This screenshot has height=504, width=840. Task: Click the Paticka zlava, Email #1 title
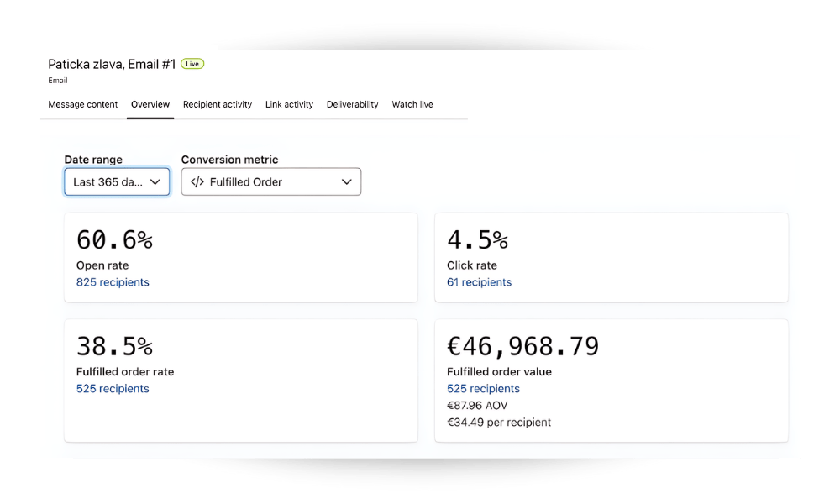point(112,65)
